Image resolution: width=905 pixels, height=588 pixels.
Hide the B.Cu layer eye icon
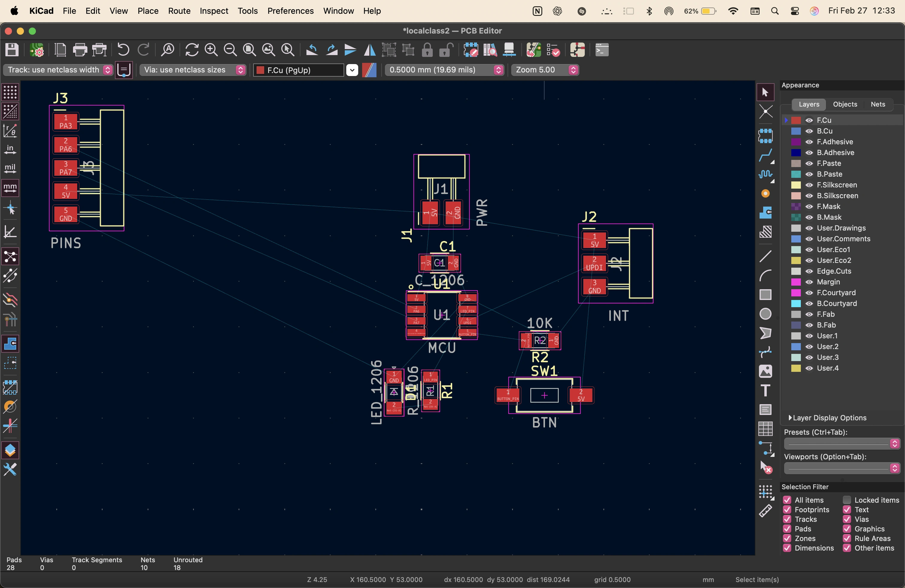tap(809, 131)
